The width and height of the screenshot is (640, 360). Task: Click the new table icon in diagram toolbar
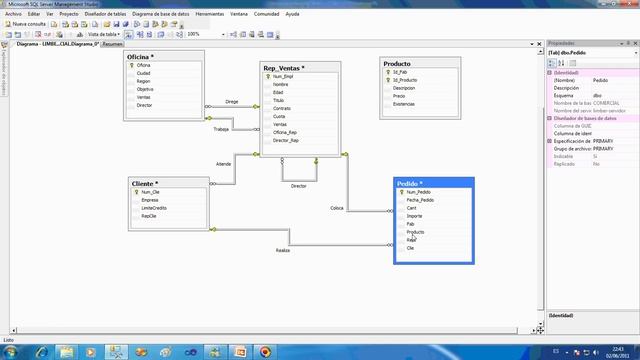[8, 35]
